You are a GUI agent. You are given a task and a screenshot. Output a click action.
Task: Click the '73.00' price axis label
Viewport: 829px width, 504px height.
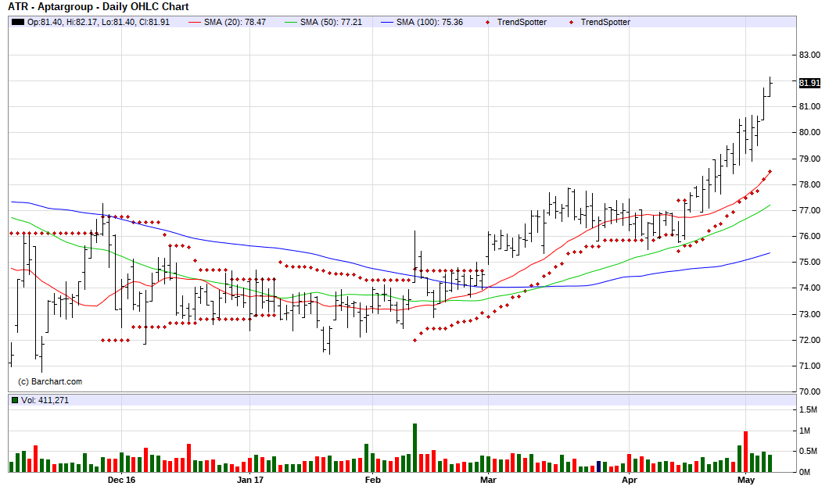(x=809, y=314)
